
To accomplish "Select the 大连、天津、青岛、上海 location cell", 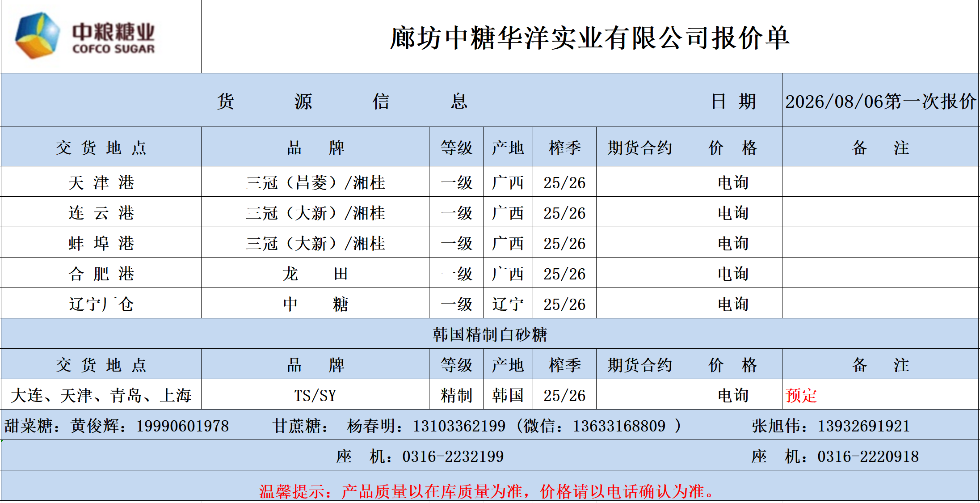I will click(x=101, y=395).
